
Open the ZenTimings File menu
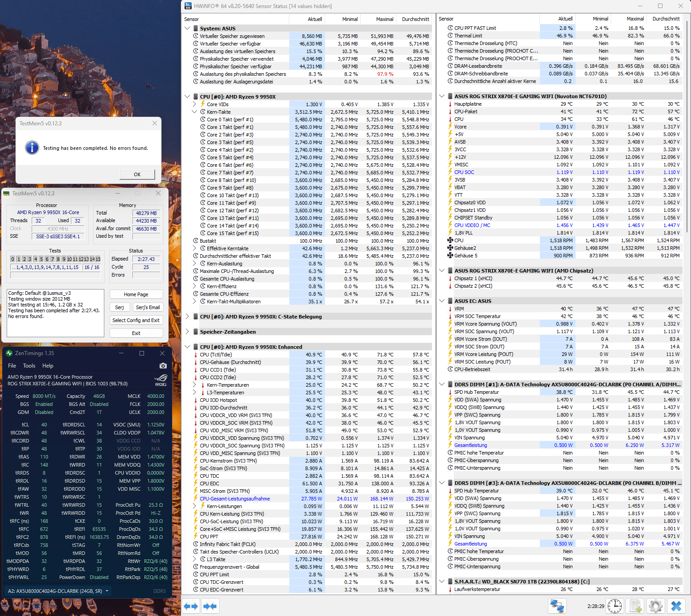point(12,366)
